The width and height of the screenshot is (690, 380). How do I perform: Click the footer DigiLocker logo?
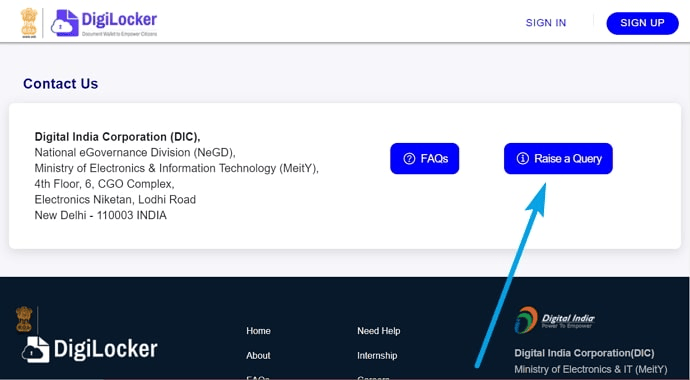click(x=90, y=350)
